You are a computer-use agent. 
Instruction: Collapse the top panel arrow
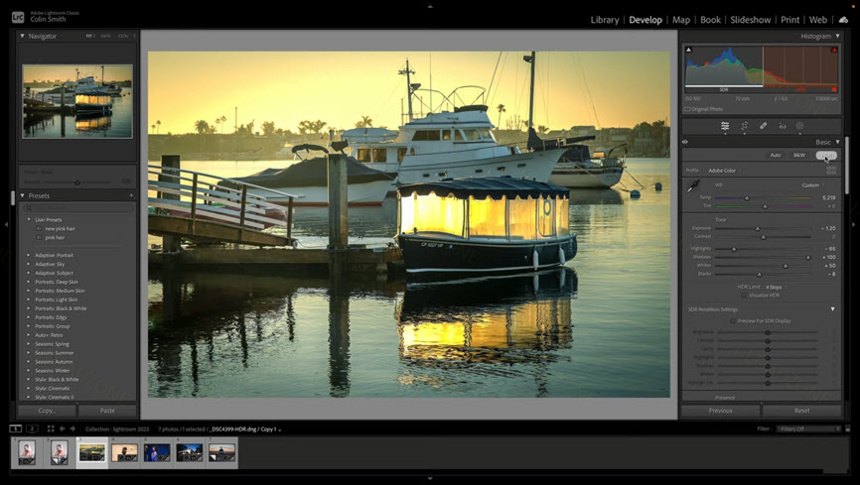[430, 7]
